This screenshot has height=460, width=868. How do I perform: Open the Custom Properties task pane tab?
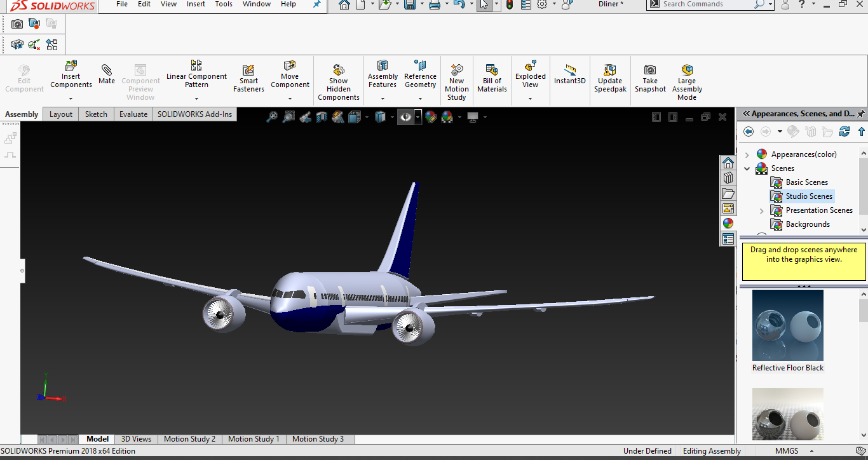(728, 239)
